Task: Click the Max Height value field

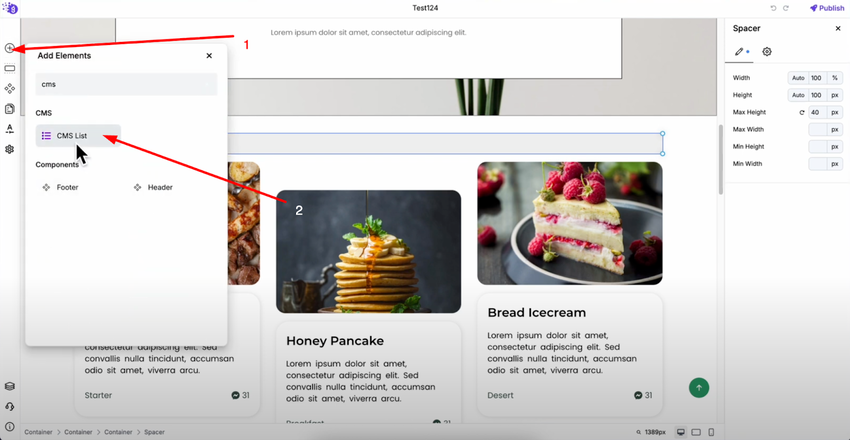Action: (817, 112)
